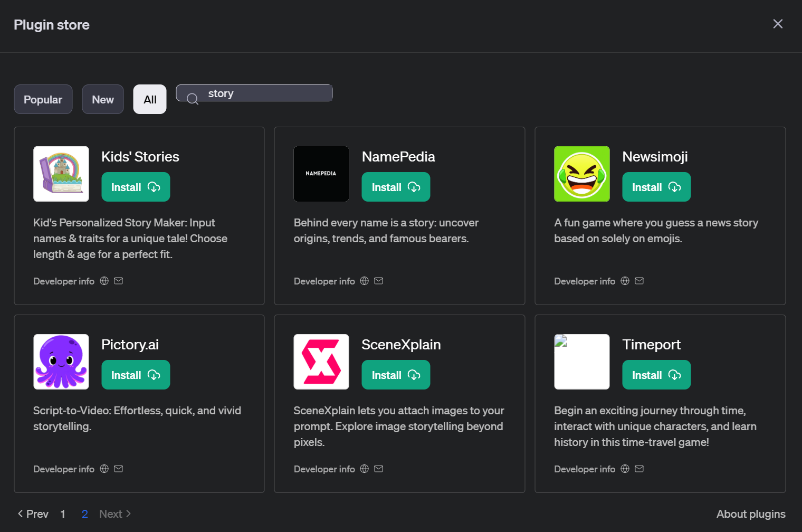Click the Newsimoji laughing emoji logo
Viewport: 802px width, 532px height.
(581, 174)
